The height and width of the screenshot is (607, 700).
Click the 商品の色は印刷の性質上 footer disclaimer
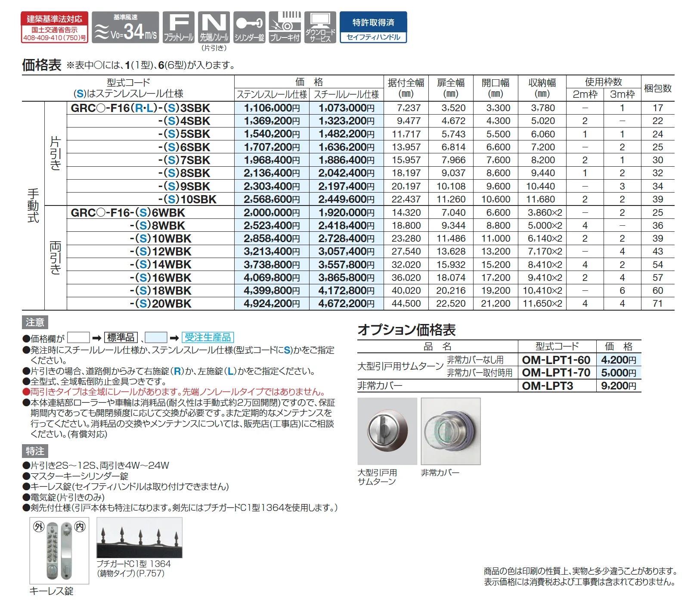(580, 571)
